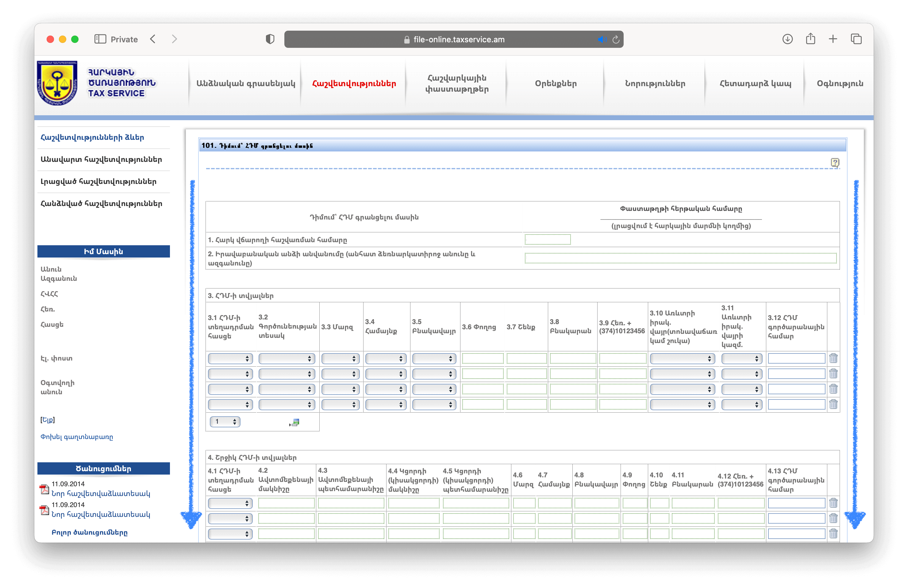Image resolution: width=908 pixels, height=588 pixels.
Task: Toggle the Safari sidebar button
Action: pyautogui.click(x=100, y=39)
